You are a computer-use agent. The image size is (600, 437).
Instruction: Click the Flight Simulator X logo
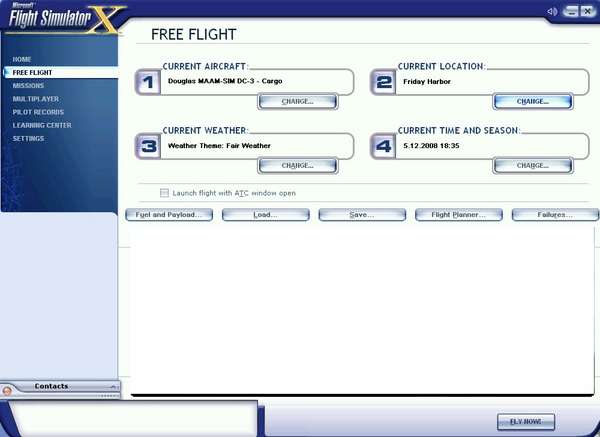click(63, 18)
